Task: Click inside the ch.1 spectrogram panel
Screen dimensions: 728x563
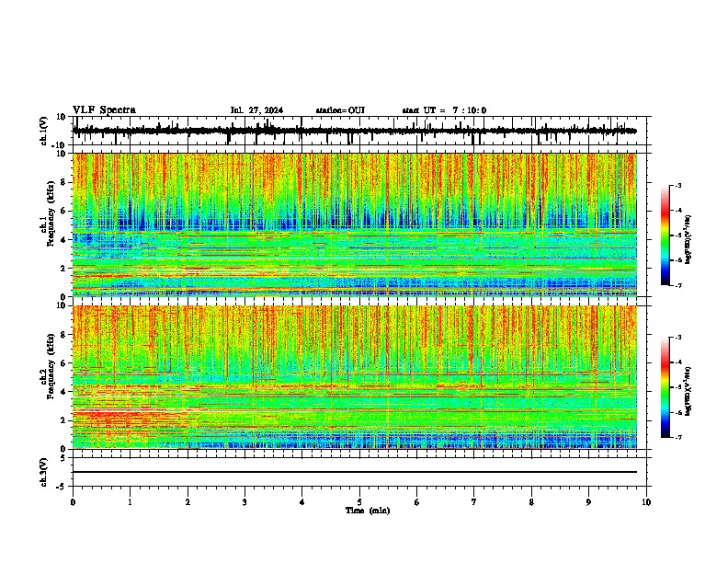Action: click(x=355, y=224)
